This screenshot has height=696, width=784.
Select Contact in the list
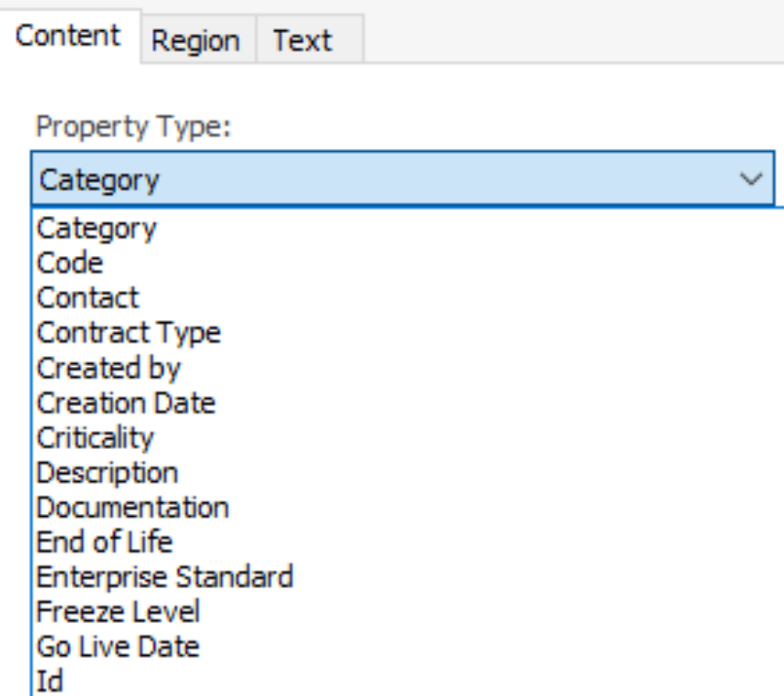coord(89,298)
